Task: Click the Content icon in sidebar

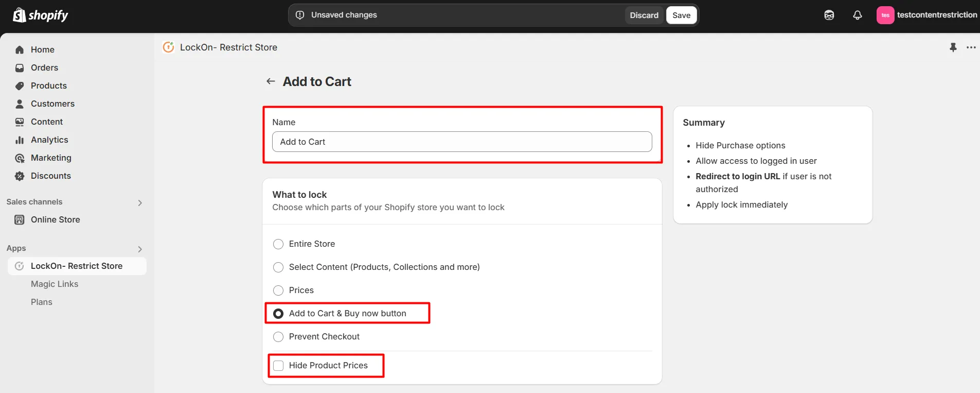Action: pos(20,122)
